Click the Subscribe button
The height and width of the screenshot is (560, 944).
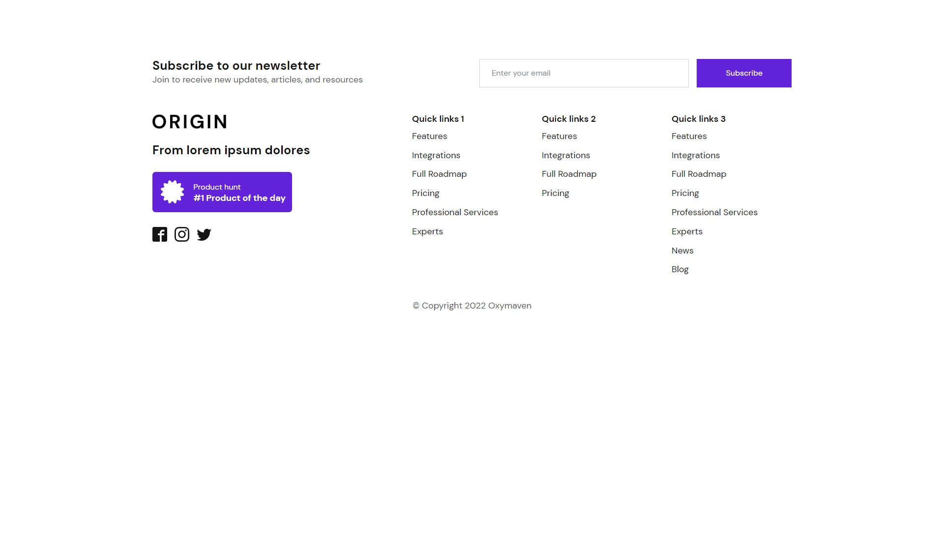[x=744, y=73]
